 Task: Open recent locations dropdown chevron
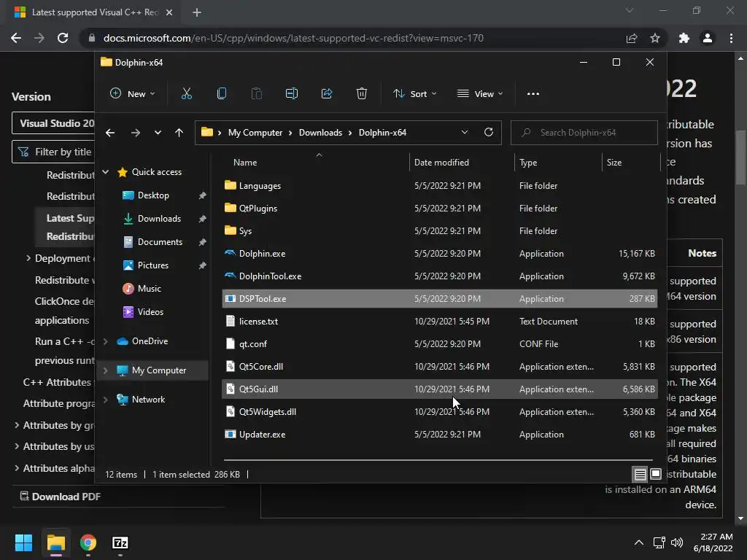[158, 133]
